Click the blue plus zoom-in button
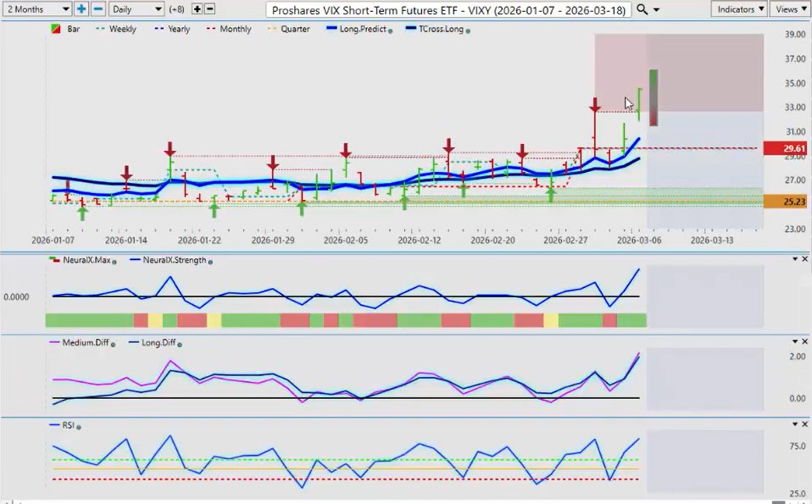812x504 pixels. [81, 8]
